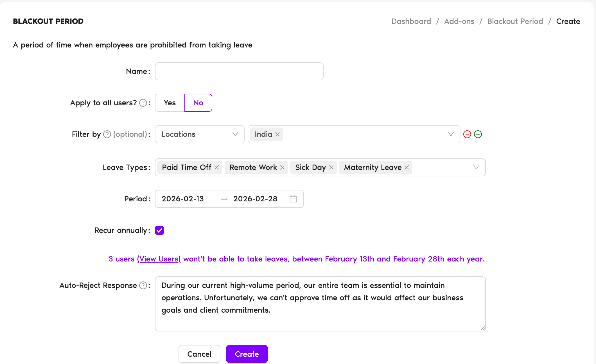Select the No option toggle
596x364 pixels.
tap(198, 103)
